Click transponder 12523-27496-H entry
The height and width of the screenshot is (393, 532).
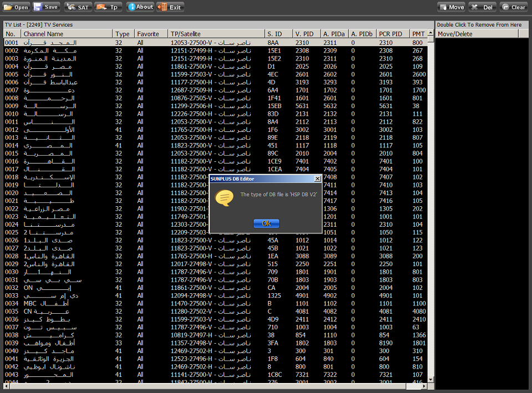point(210,359)
